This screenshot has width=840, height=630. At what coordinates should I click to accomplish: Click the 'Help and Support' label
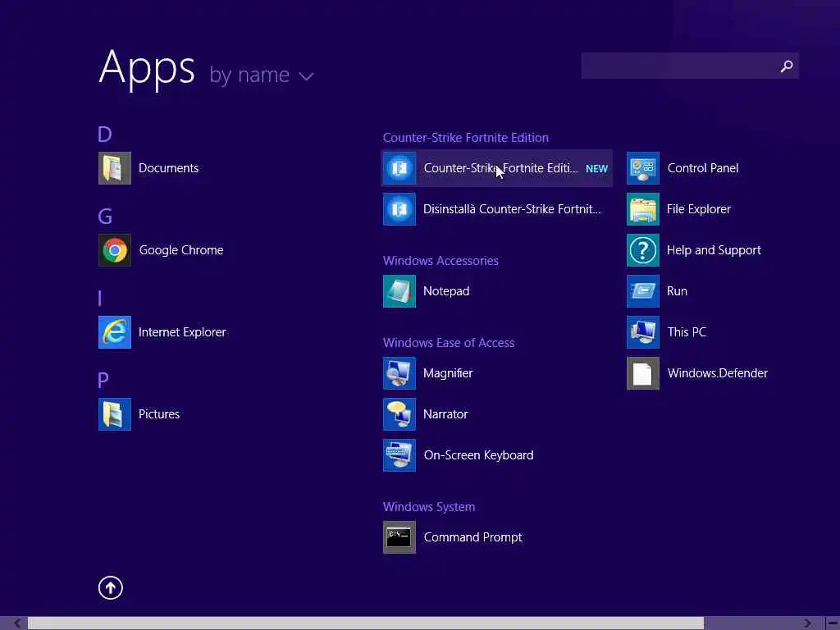click(x=714, y=250)
